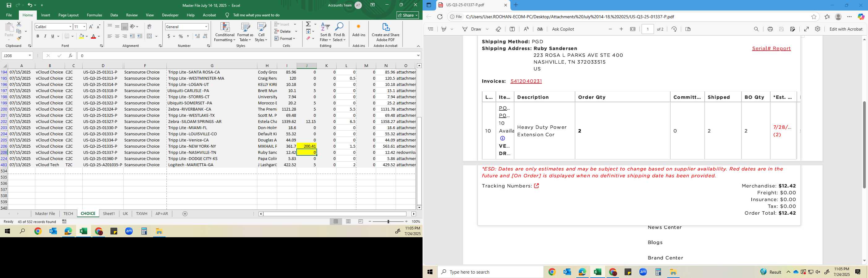Open the Formulas ribbon tab

tap(94, 15)
